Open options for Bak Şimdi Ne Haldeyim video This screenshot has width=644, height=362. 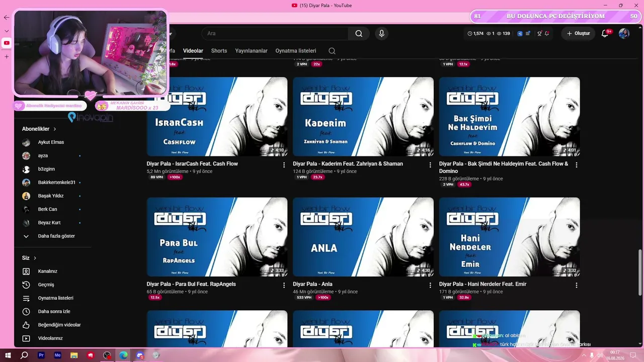pyautogui.click(x=577, y=165)
